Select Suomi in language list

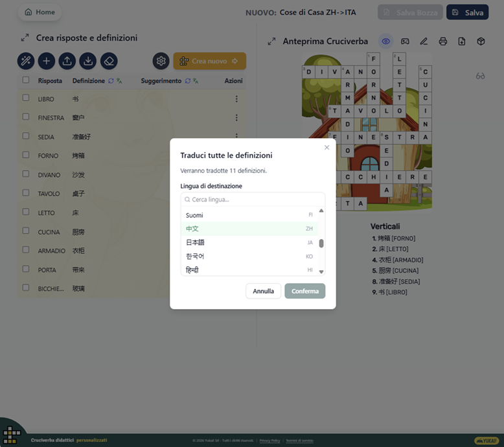coord(249,215)
